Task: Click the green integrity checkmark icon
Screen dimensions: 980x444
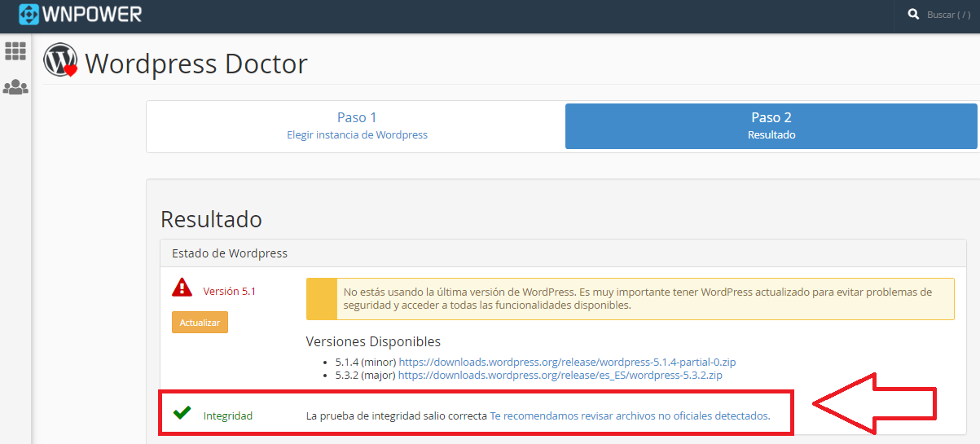Action: click(x=182, y=413)
